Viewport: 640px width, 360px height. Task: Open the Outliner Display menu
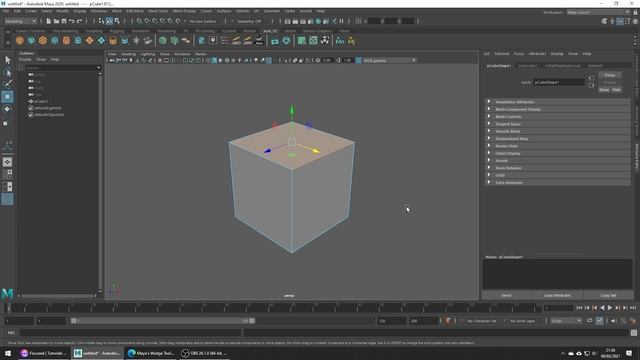click(x=25, y=60)
